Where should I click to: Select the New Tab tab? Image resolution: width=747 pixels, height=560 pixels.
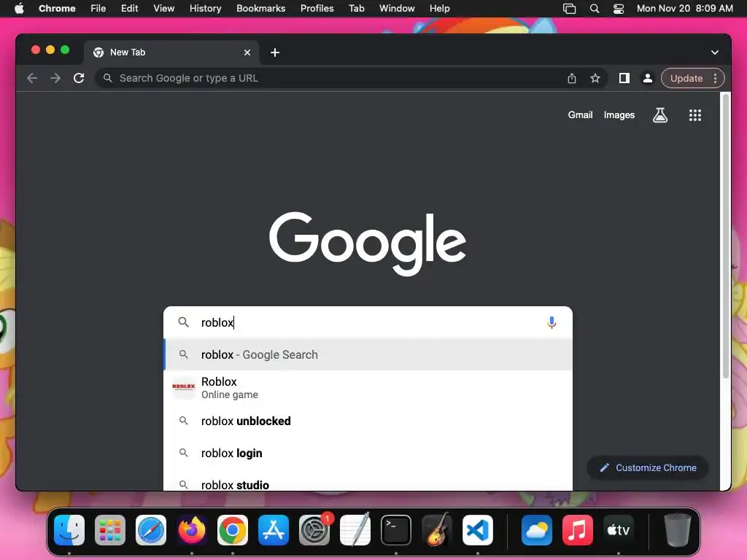click(x=171, y=52)
